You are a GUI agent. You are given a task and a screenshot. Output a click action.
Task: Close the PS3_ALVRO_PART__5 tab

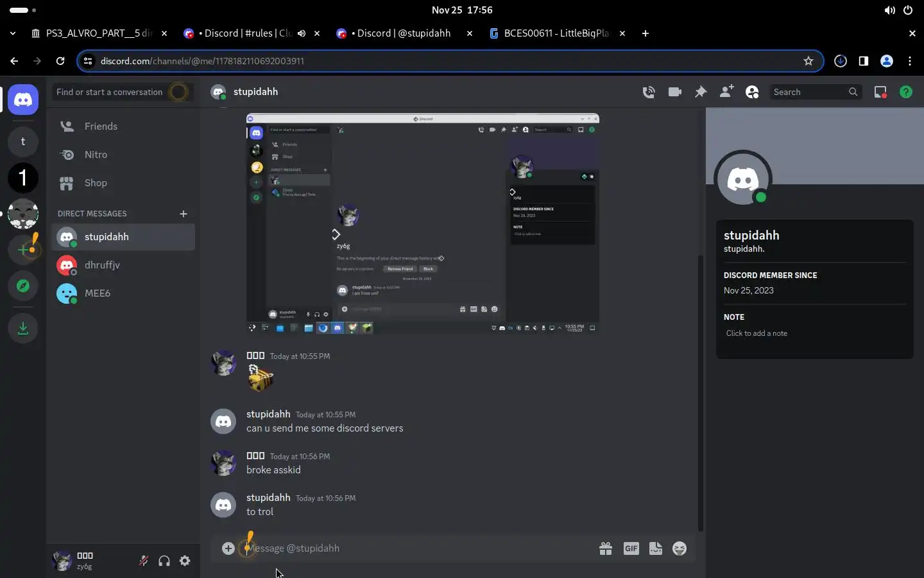(164, 33)
